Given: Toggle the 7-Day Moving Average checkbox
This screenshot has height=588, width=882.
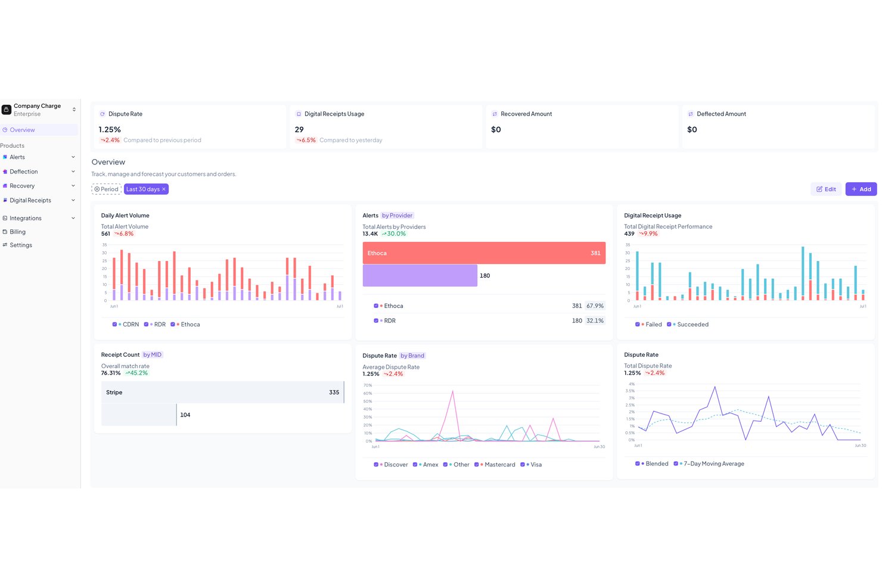Looking at the screenshot, I should click(676, 463).
